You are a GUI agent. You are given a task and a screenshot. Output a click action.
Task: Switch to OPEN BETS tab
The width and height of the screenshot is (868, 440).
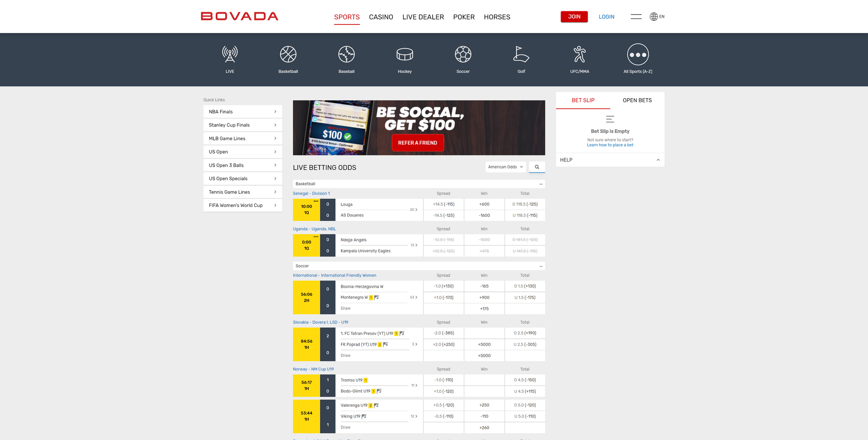637,100
